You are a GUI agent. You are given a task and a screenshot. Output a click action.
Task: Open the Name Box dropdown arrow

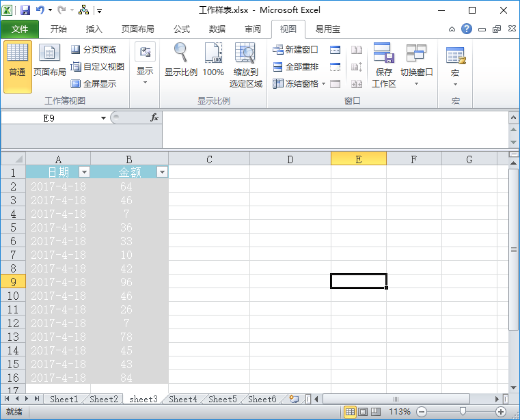pos(103,118)
